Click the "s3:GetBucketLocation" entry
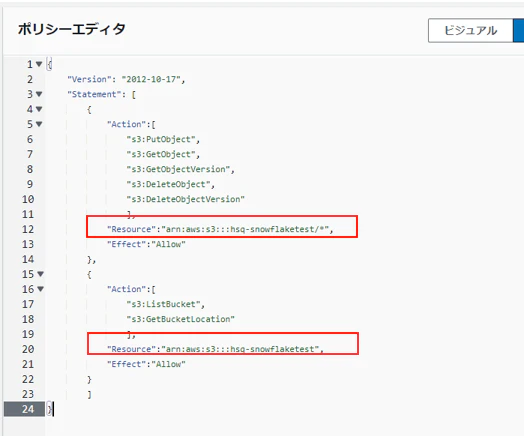This screenshot has width=524, height=436. pyautogui.click(x=180, y=319)
